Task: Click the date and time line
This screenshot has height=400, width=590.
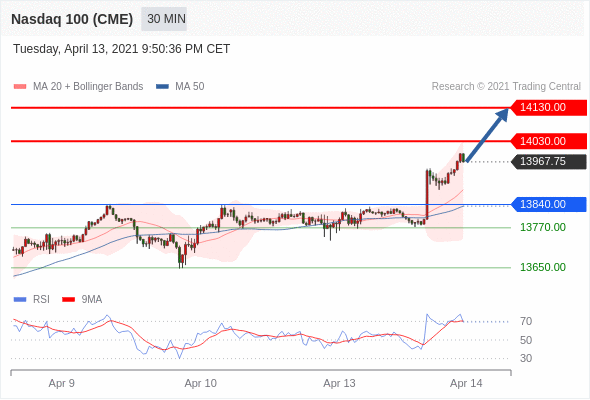Action: click(121, 49)
